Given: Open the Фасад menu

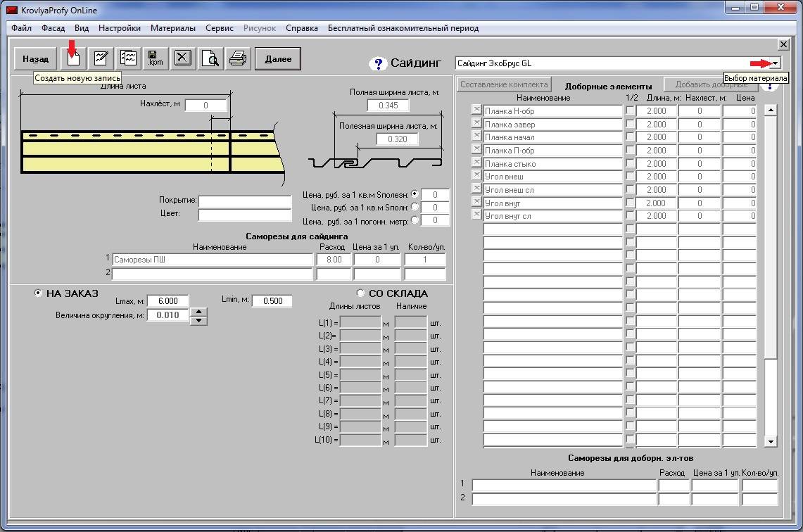Looking at the screenshot, I should [53, 28].
